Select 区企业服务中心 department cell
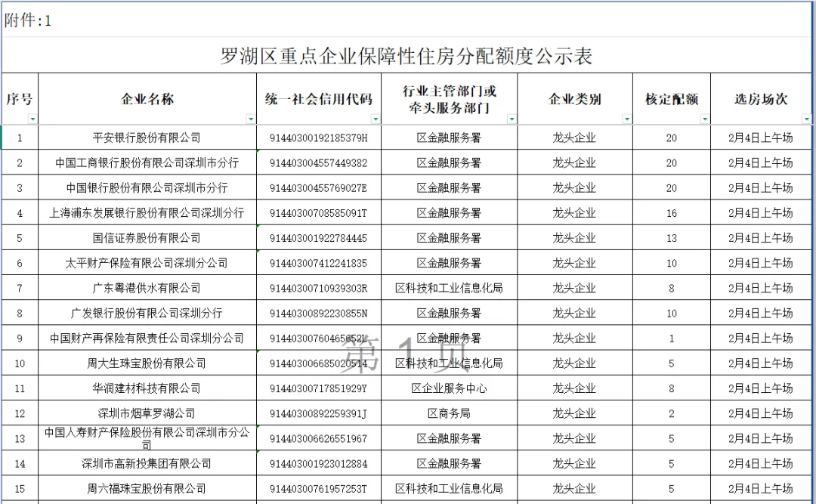Screen dimensions: 816x504 (450, 388)
